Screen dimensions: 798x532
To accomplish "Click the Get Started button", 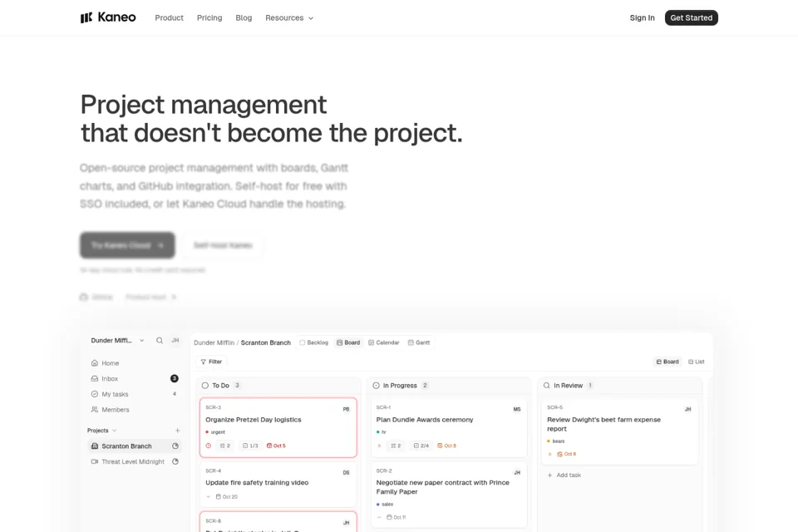I will 691,17.
